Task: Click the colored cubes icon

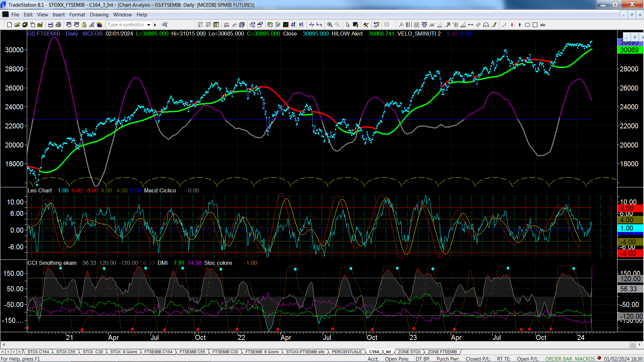Action: pyautogui.click(x=99, y=24)
